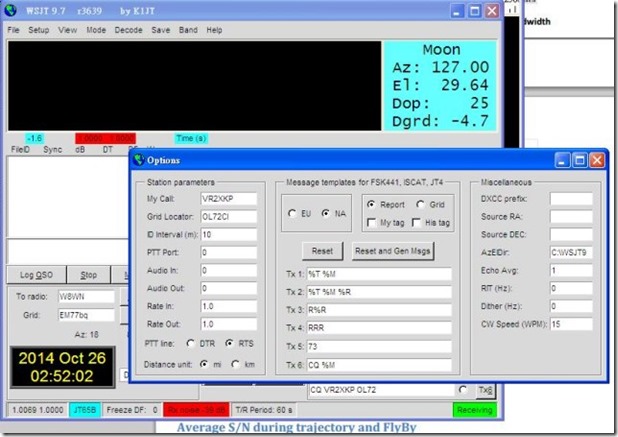Click the Tx 4 message template field
Image resolution: width=618 pixels, height=437 pixels.
[379, 328]
